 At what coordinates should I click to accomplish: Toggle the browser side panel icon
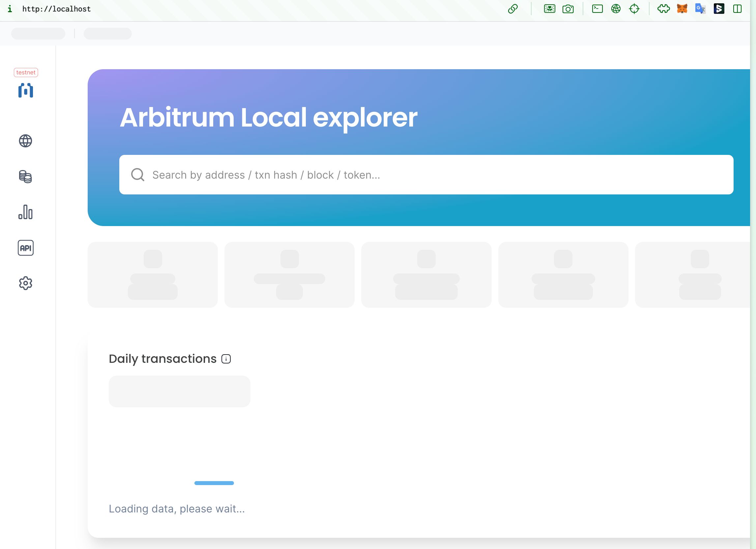737,9
